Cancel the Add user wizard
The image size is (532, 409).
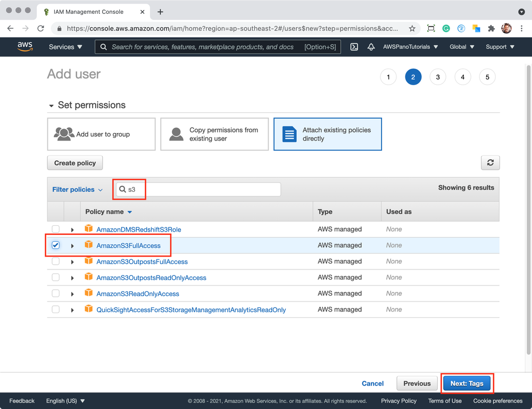372,383
